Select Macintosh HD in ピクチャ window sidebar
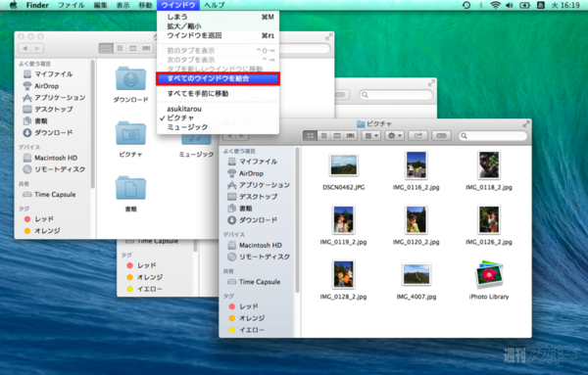Screen dimensions: 588x375 [255, 245]
